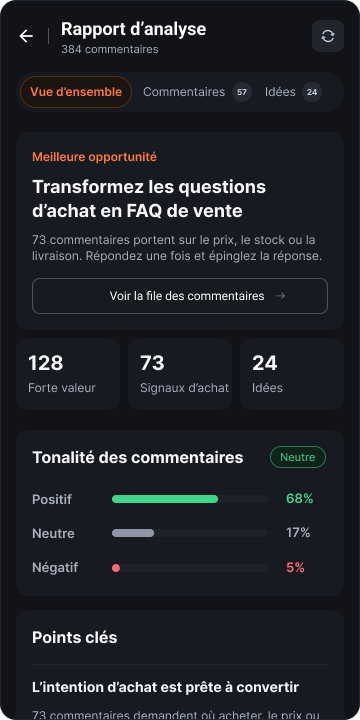Refresh the analysis report
360x720 pixels.
(x=328, y=36)
